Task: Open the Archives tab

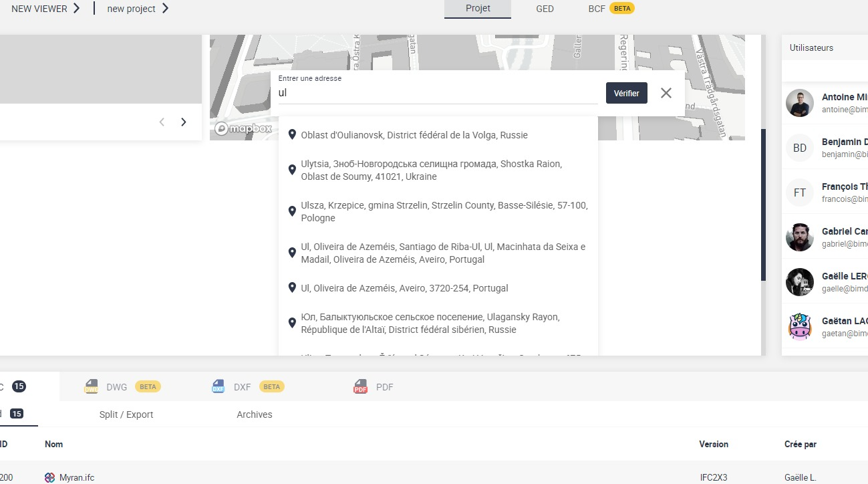Action: [255, 414]
